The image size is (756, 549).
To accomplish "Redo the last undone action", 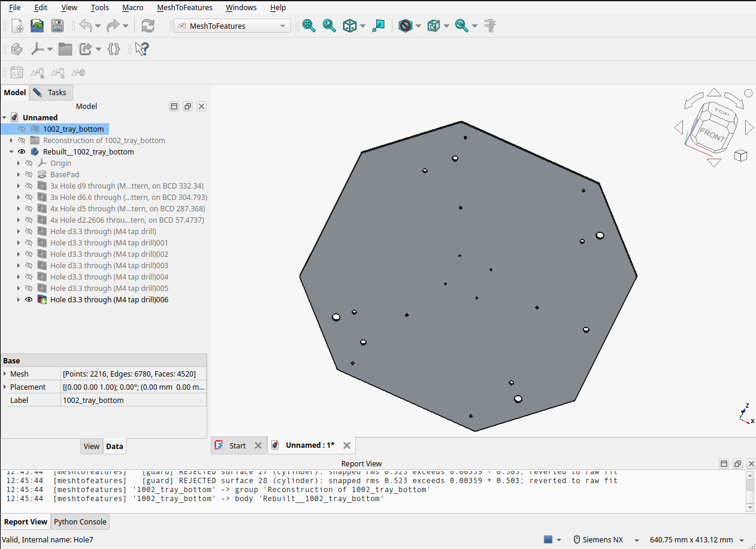I will [113, 26].
